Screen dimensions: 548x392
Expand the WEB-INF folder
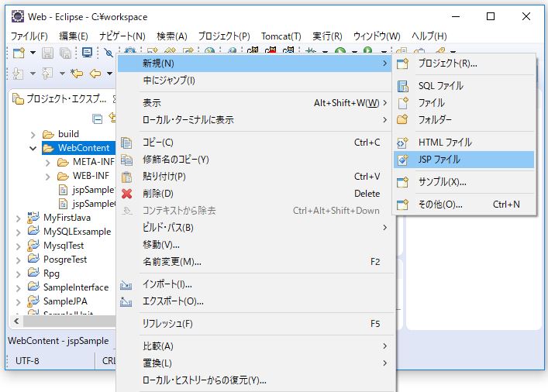(x=48, y=177)
